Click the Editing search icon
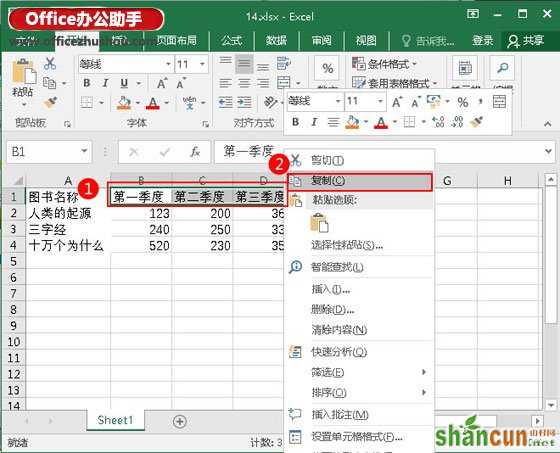560x453 pixels. pos(502,68)
